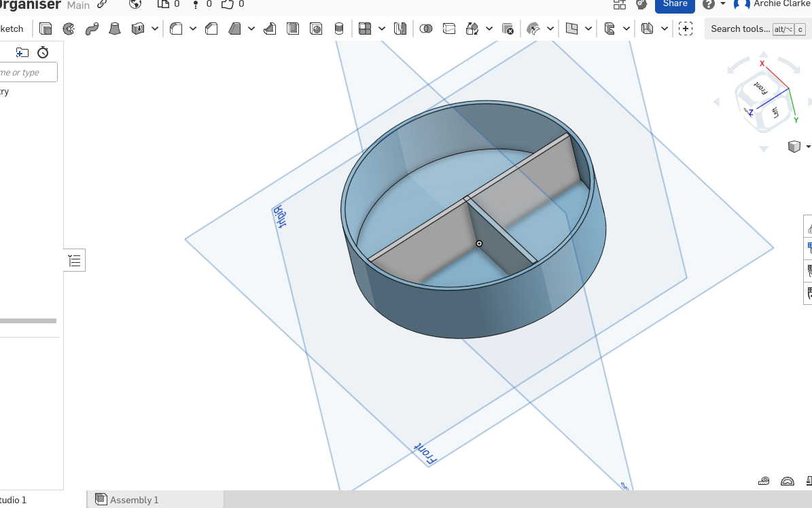Select the Sweep tool
The image size is (812, 508).
(x=92, y=29)
